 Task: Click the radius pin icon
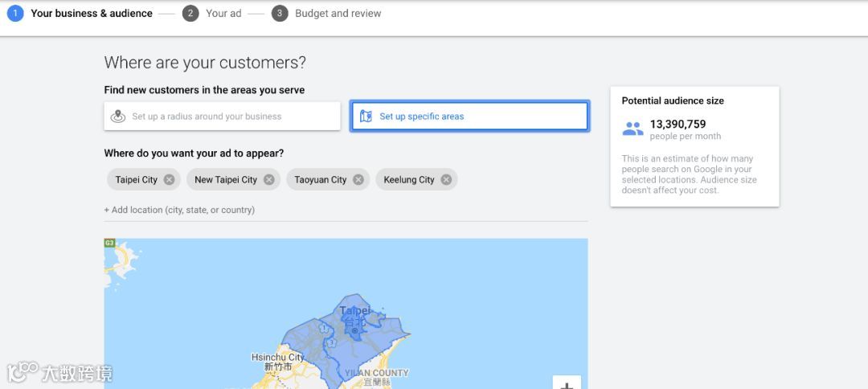click(118, 117)
